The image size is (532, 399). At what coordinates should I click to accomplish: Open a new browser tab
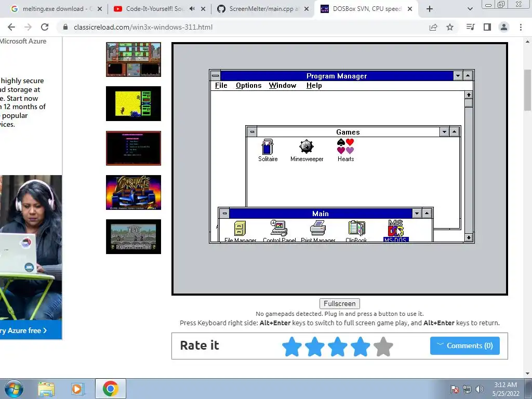(430, 9)
